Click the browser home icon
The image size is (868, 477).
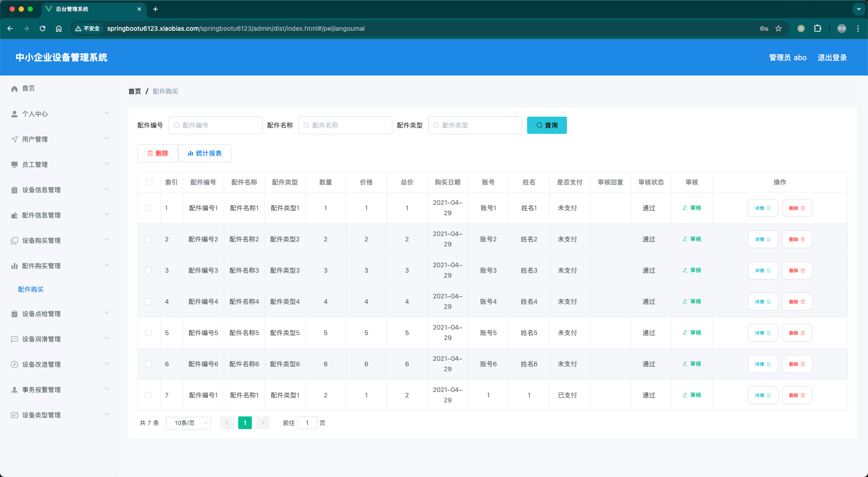[x=59, y=28]
